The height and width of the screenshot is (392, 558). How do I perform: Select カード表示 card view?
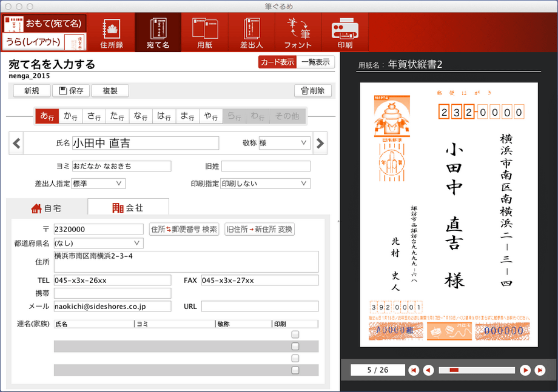[277, 62]
